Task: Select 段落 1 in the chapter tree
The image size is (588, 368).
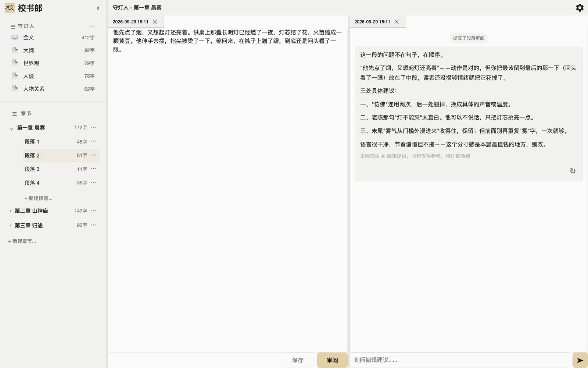Action: [x=61, y=142]
